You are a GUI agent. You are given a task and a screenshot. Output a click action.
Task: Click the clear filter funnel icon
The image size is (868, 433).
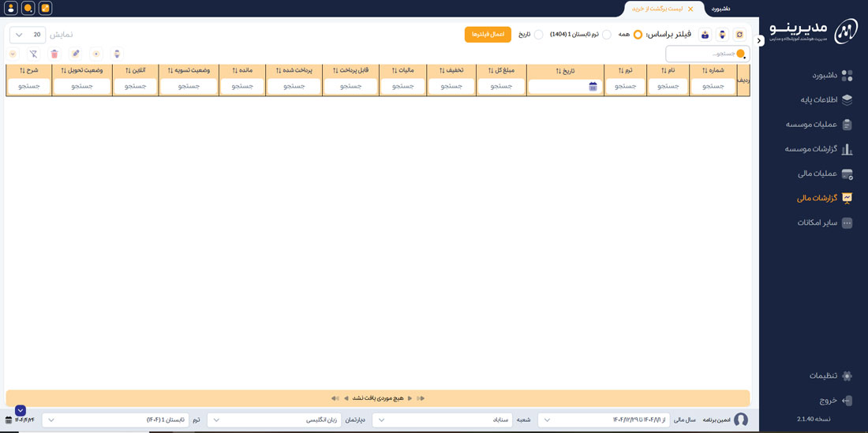(33, 54)
